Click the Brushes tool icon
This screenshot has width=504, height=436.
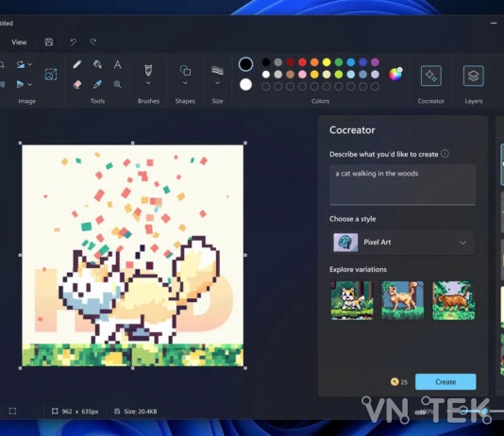(x=148, y=70)
